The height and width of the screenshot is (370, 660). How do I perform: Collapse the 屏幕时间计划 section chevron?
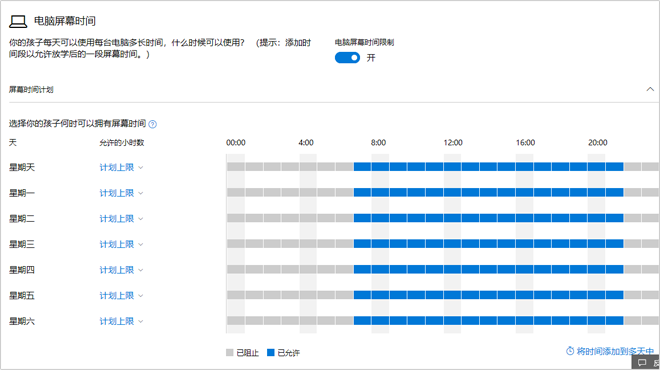pyautogui.click(x=650, y=89)
